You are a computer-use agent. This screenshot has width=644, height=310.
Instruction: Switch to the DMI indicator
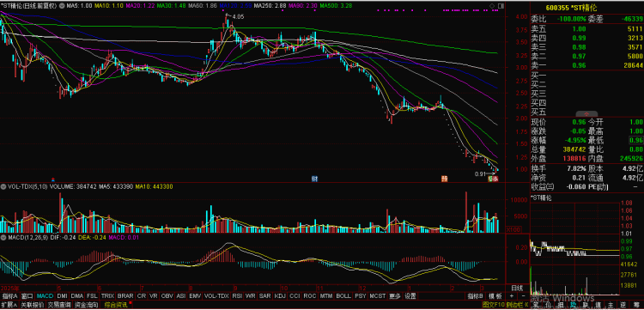click(x=63, y=296)
